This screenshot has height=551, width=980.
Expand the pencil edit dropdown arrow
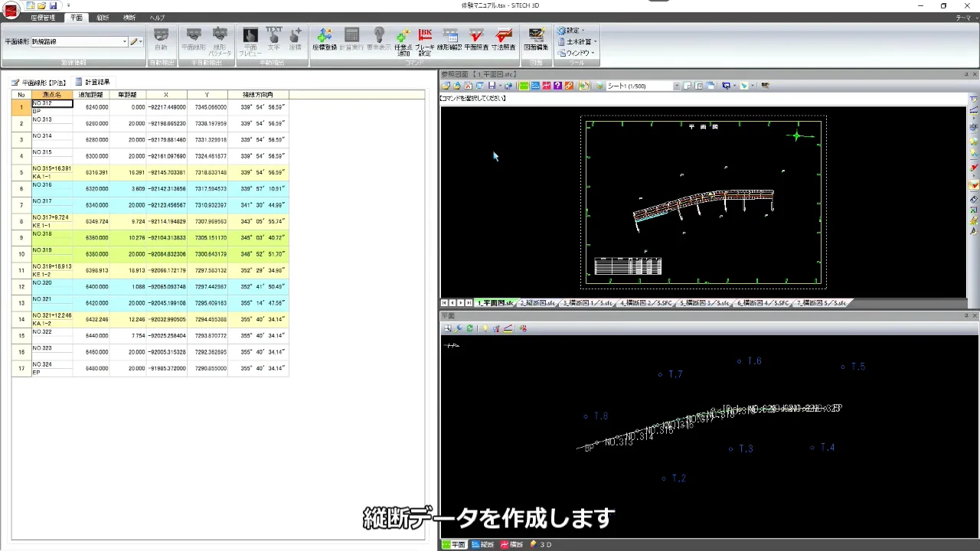click(141, 42)
